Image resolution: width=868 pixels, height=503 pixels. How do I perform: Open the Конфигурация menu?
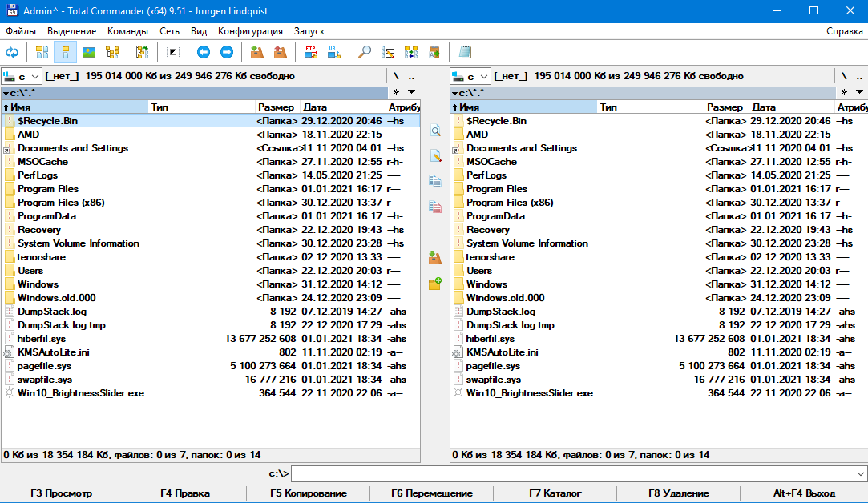(x=250, y=31)
